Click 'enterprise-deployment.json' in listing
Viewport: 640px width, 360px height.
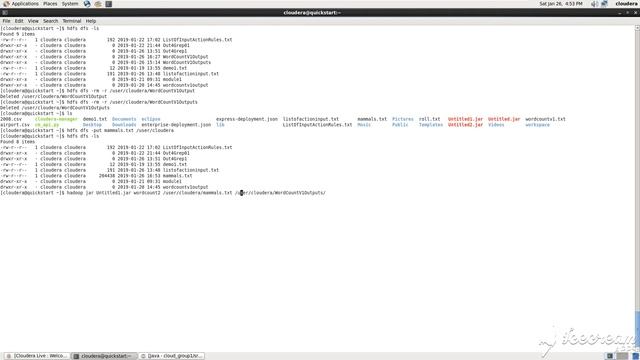(x=176, y=125)
